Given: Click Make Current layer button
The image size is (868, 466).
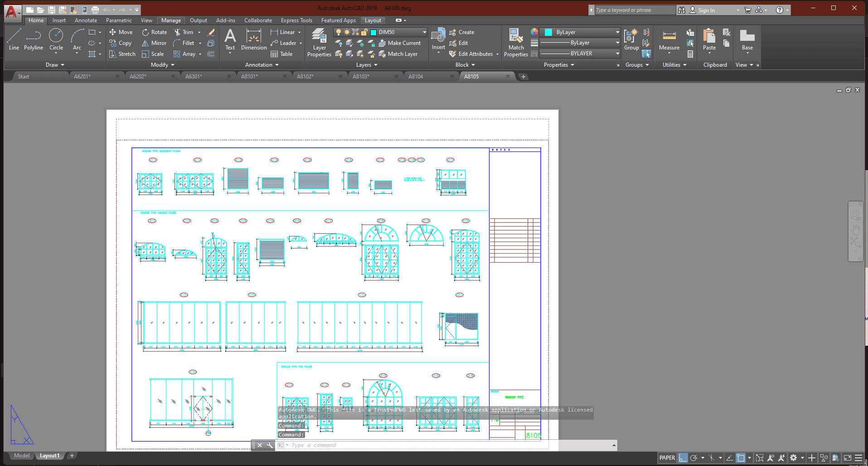Looking at the screenshot, I should pos(400,43).
